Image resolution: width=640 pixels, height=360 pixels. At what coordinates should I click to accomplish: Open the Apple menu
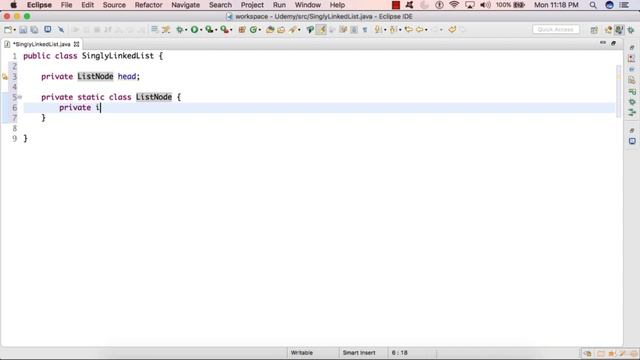(13, 5)
